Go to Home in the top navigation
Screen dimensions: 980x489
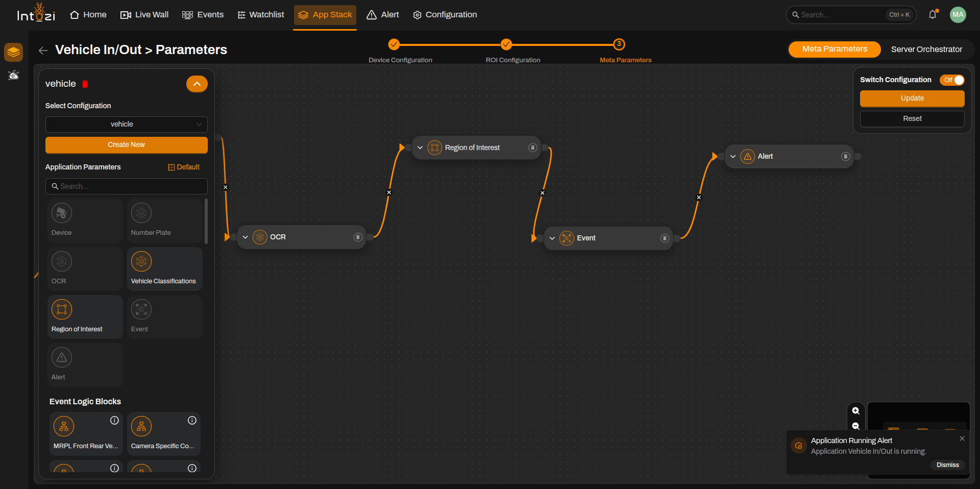click(x=88, y=15)
